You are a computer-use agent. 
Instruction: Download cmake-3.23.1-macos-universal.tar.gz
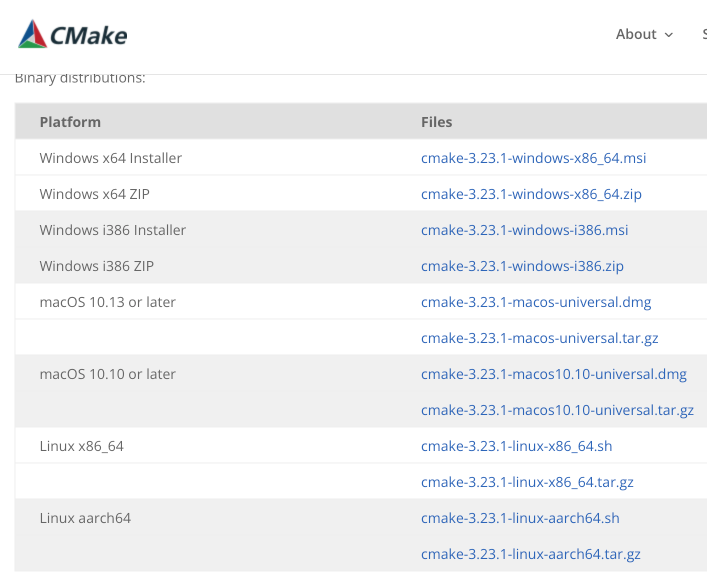point(540,339)
